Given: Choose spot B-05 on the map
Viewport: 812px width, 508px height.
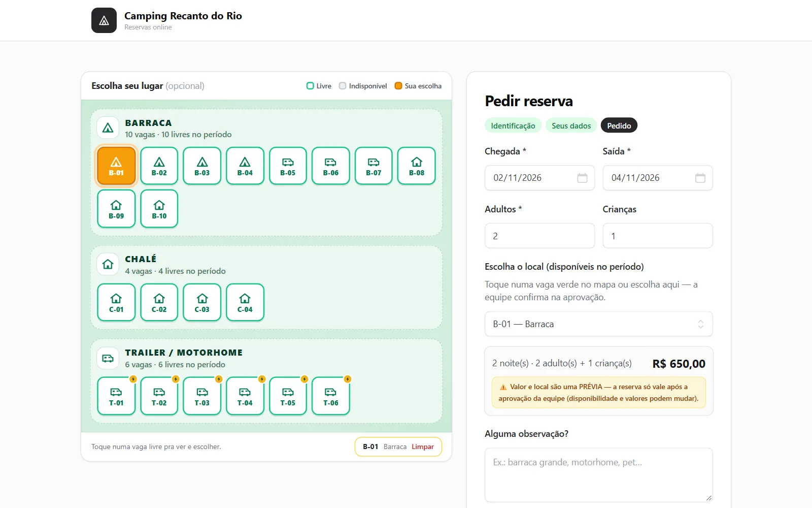Looking at the screenshot, I should (288, 166).
